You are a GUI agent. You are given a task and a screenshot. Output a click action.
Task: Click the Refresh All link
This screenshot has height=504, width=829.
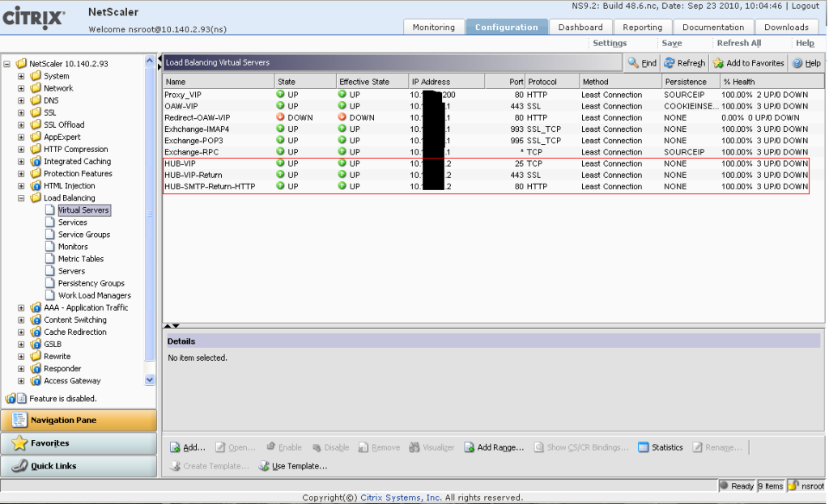(739, 44)
